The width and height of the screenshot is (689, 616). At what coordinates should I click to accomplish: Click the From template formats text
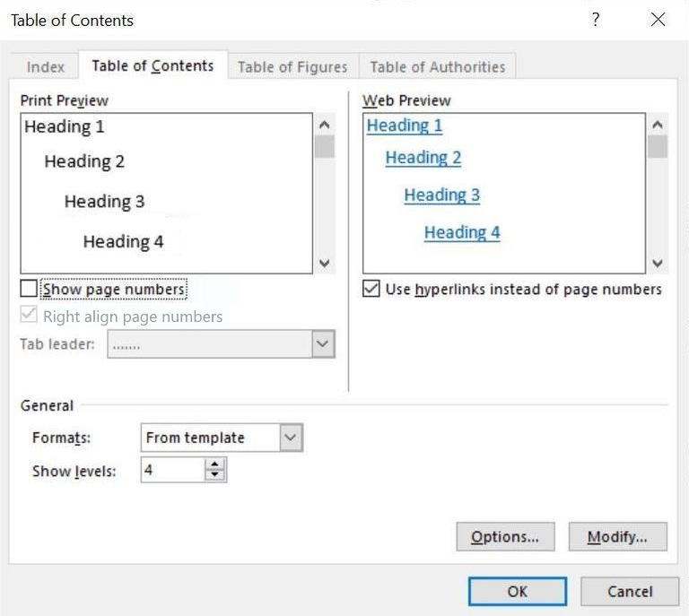pos(195,438)
